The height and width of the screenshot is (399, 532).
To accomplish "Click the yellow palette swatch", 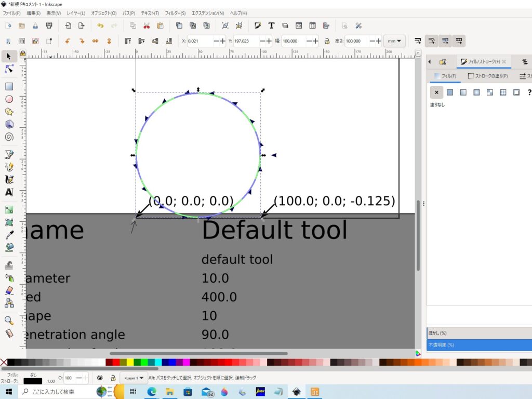I will point(130,362).
